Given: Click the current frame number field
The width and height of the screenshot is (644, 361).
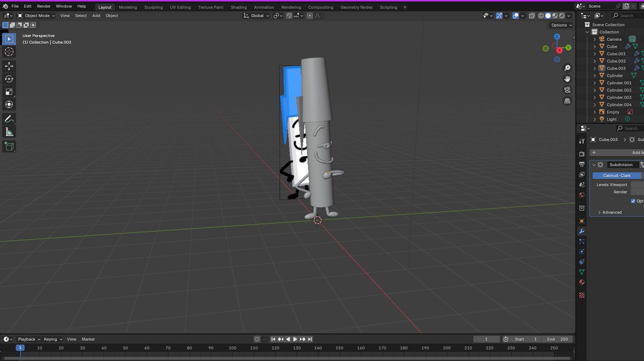Looking at the screenshot, I should 486,339.
